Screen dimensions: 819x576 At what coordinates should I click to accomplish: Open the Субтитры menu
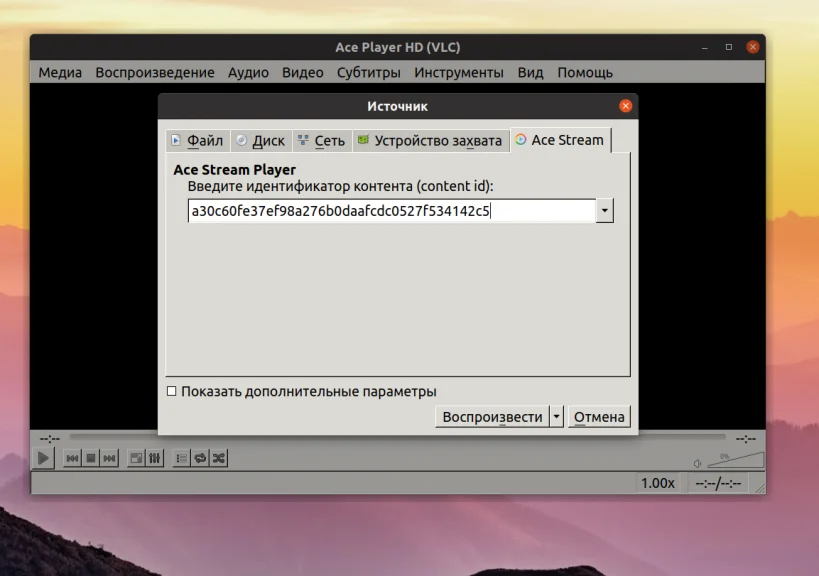click(x=368, y=72)
